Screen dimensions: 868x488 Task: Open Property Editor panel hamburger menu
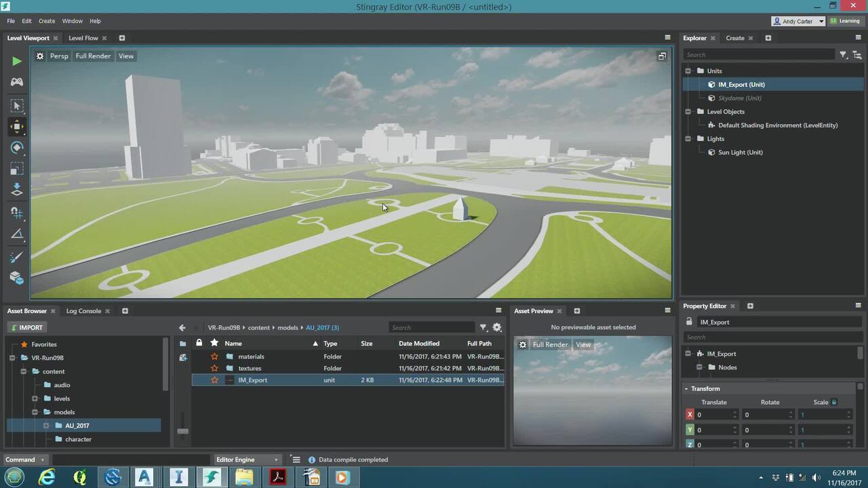pyautogui.click(x=858, y=306)
